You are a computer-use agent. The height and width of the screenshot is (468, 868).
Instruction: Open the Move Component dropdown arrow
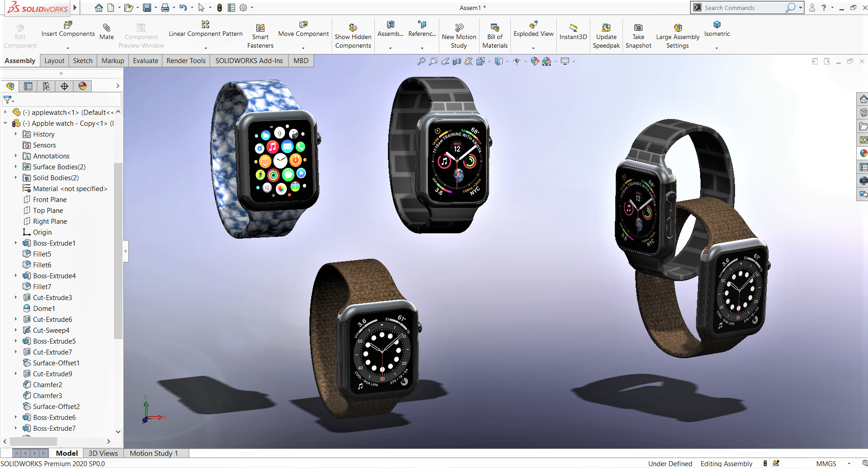pos(304,48)
